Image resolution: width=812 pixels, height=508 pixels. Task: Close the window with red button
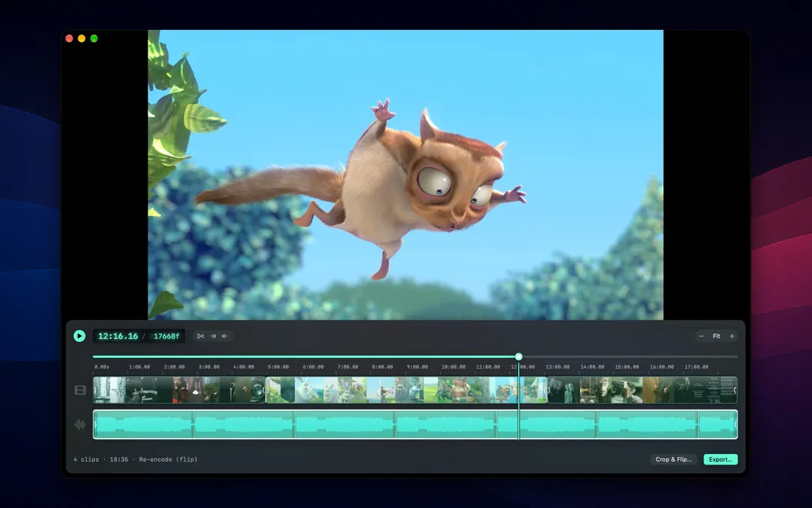69,38
